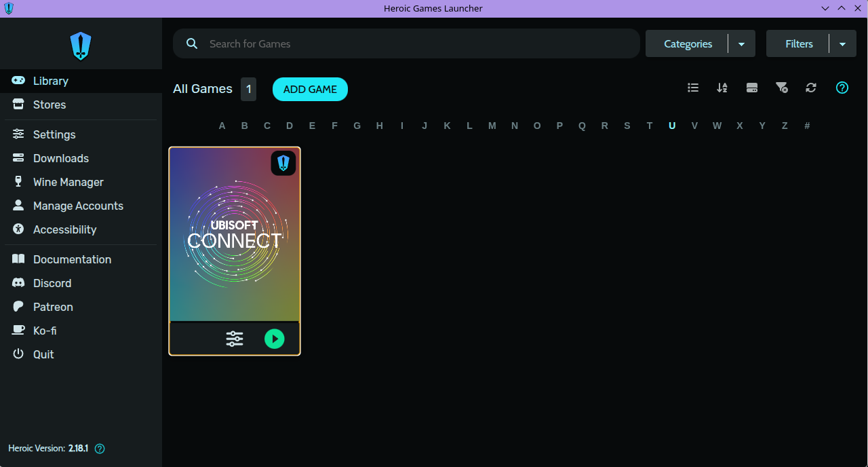Click the Downloads drive icon in sidebar
The width and height of the screenshot is (868, 467).
[x=18, y=158]
